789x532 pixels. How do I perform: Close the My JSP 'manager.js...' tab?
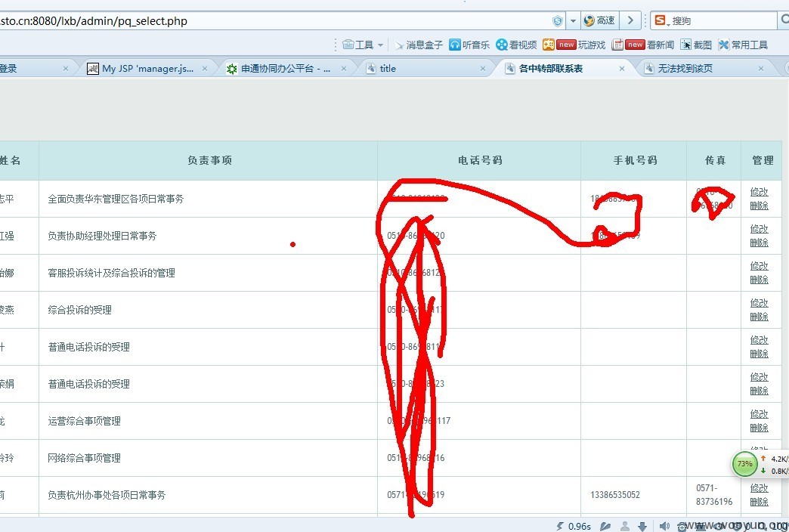[205, 69]
